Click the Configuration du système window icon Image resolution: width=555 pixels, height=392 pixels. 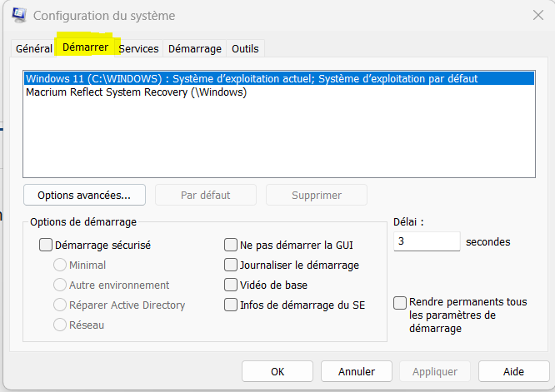click(19, 15)
